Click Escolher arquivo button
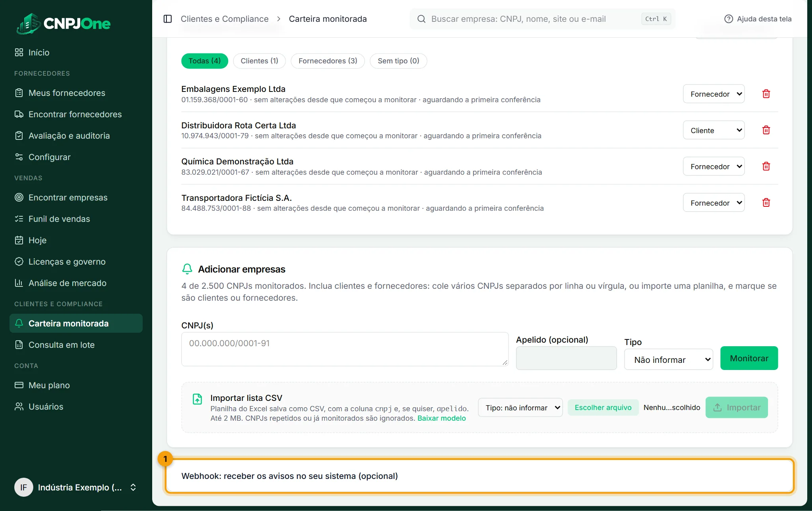The width and height of the screenshot is (812, 511). 603,408
